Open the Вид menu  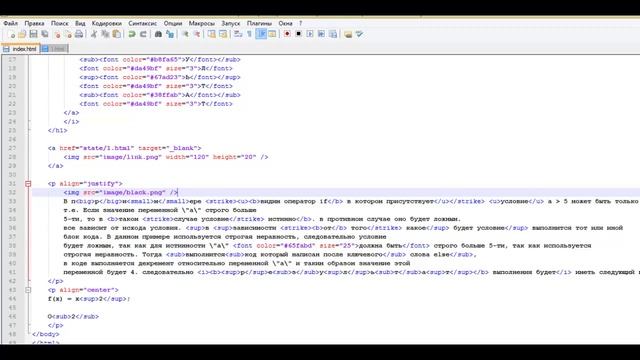pyautogui.click(x=80, y=23)
